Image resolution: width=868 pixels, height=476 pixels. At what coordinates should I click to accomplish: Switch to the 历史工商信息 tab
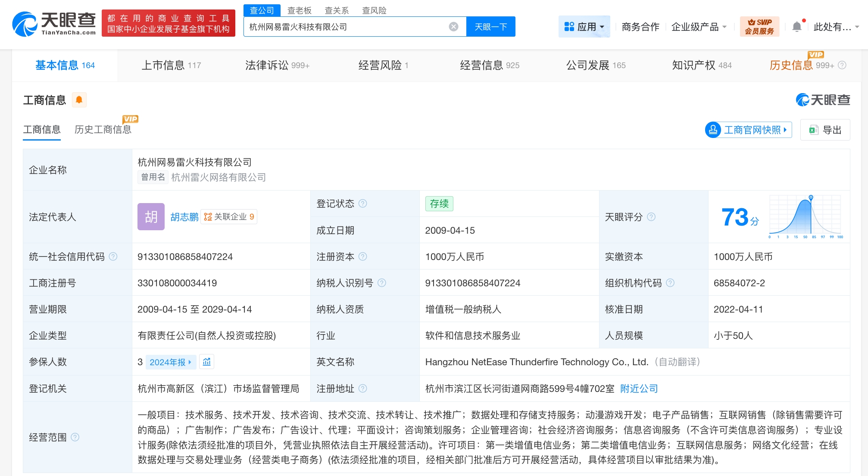pyautogui.click(x=103, y=130)
